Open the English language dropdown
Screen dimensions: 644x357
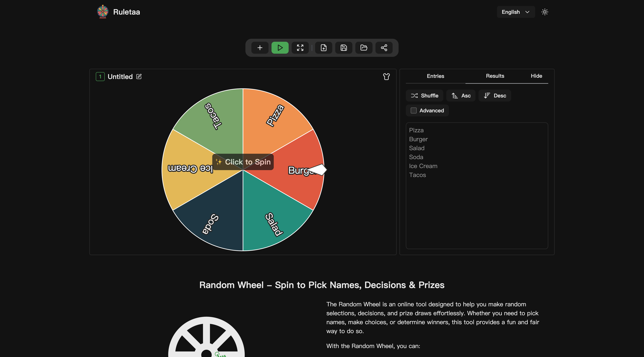(x=516, y=12)
